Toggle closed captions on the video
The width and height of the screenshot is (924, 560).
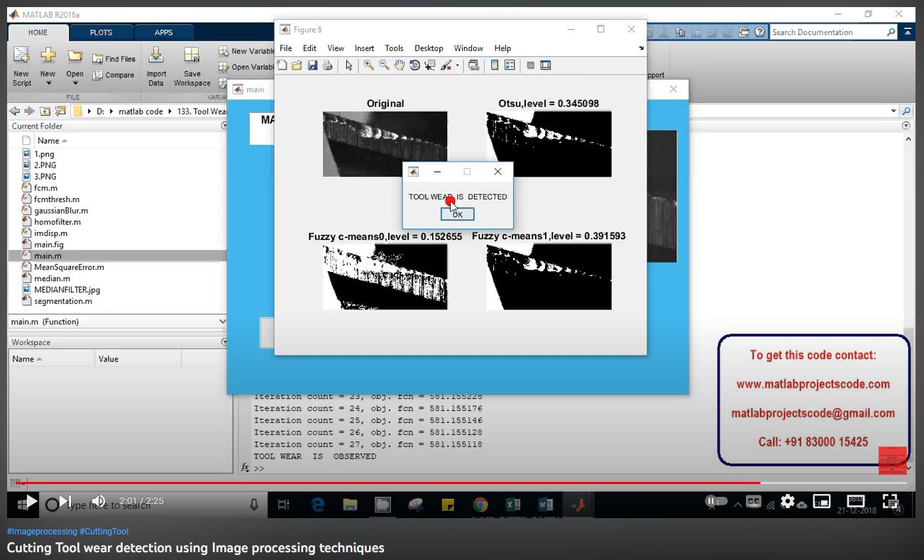click(x=753, y=501)
